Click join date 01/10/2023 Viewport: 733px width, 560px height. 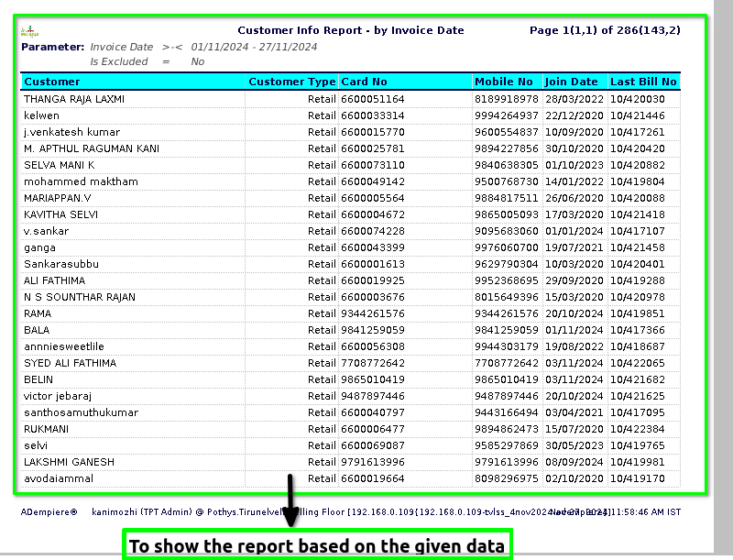(574, 165)
